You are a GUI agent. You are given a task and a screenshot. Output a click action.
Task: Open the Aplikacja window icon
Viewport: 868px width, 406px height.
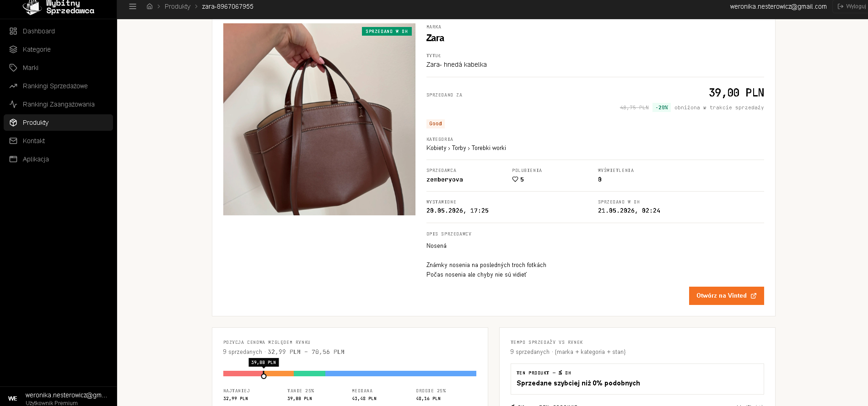pyautogui.click(x=13, y=159)
